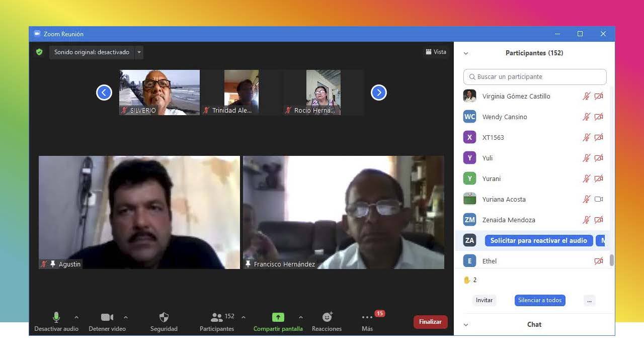Click the Chat panel header label
The image size is (644, 362).
[x=534, y=324]
